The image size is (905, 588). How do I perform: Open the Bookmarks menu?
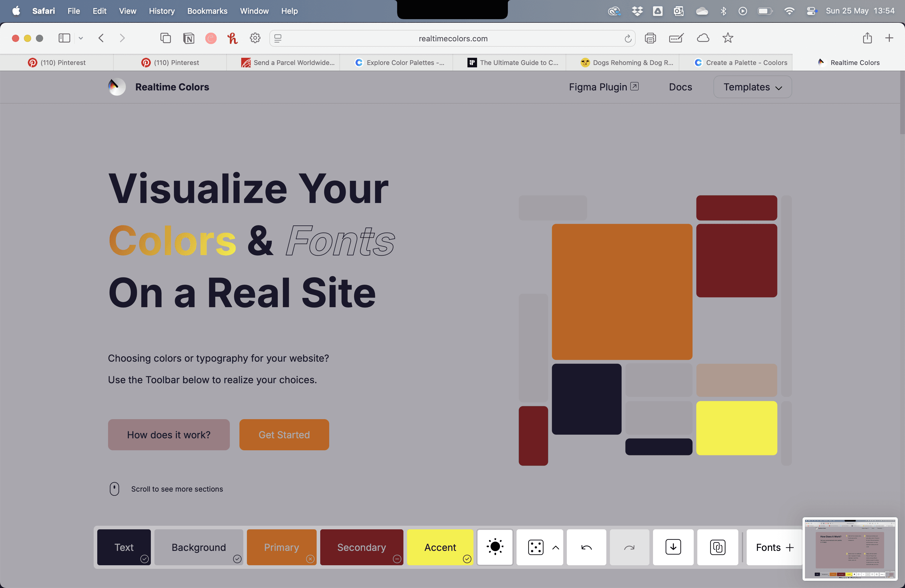coord(207,11)
